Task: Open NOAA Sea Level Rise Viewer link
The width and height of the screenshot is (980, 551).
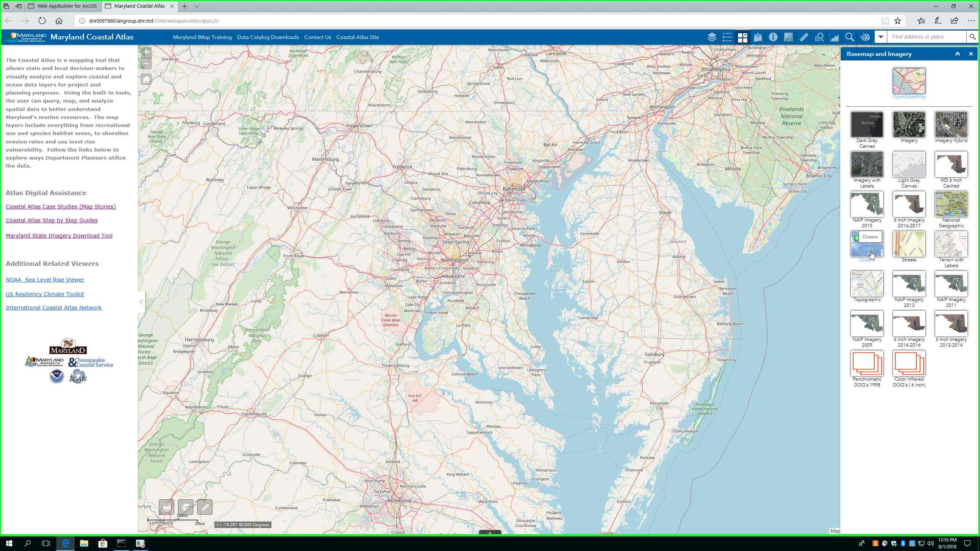Action: 45,280
